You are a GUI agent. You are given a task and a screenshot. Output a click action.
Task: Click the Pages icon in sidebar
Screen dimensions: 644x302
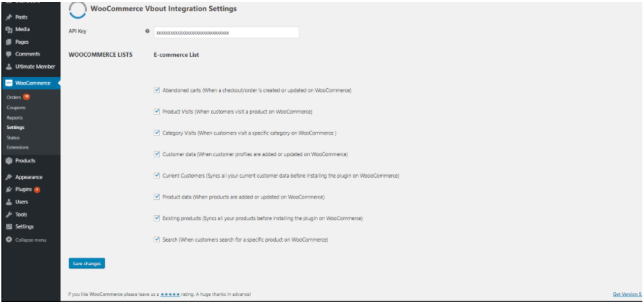point(9,42)
